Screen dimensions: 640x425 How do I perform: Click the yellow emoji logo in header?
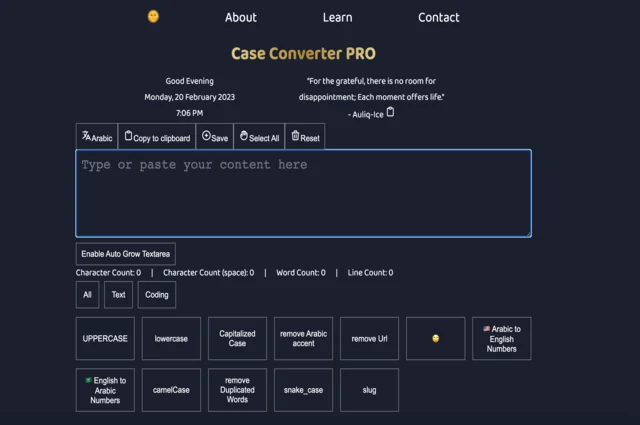tap(153, 17)
